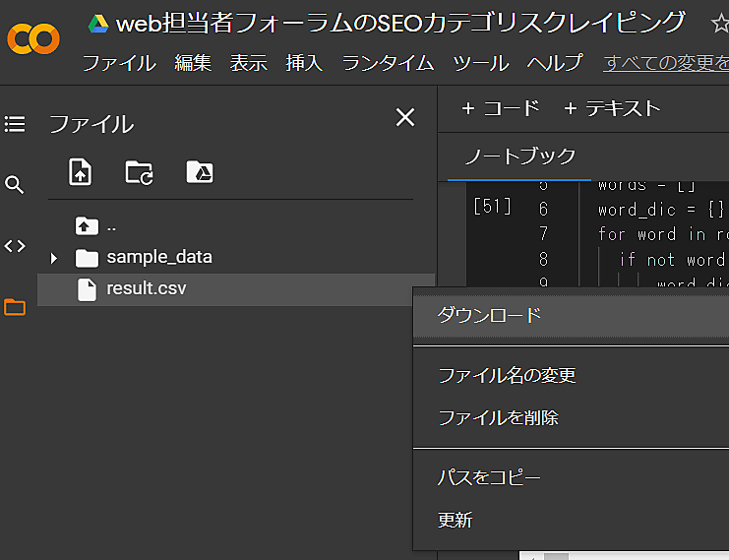
Task: Go up to the parent directory
Action: (x=88, y=226)
